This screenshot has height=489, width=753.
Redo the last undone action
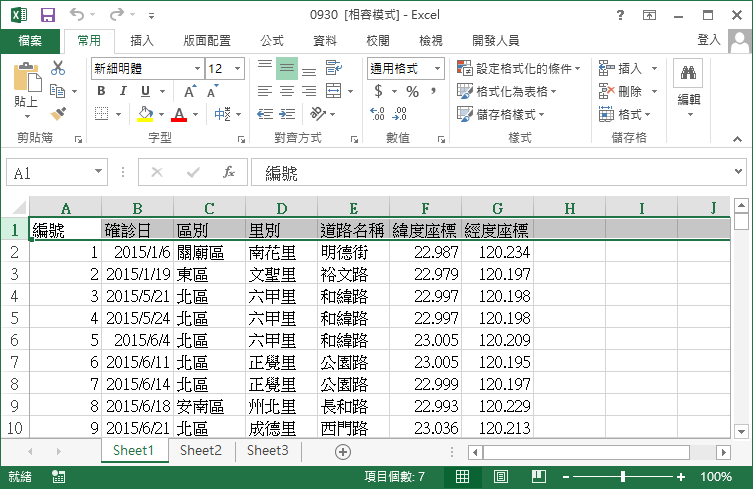pyautogui.click(x=117, y=14)
